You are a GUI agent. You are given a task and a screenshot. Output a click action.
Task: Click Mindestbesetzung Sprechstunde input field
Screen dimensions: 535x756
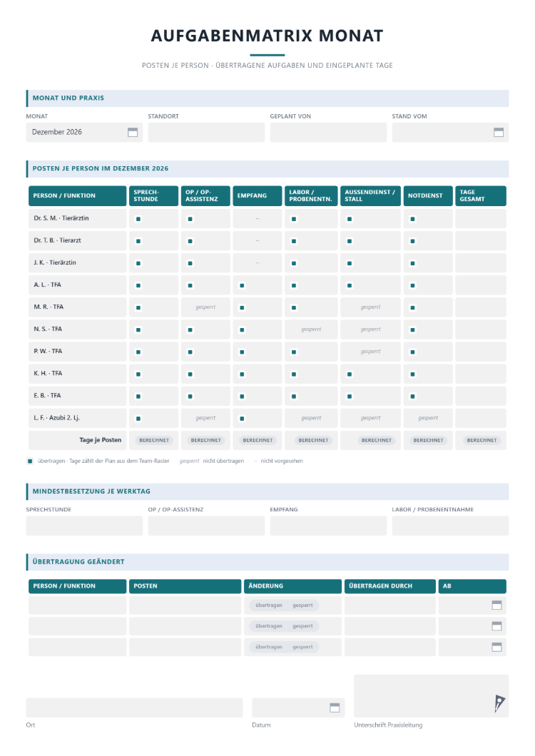(84, 526)
